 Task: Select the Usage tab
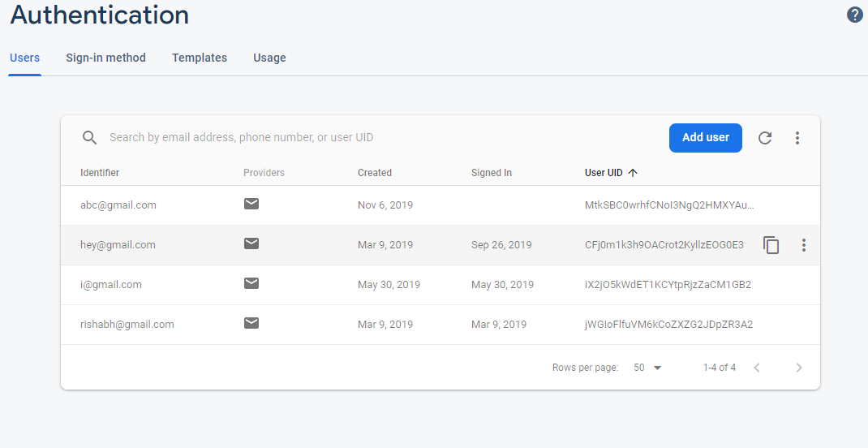tap(269, 58)
